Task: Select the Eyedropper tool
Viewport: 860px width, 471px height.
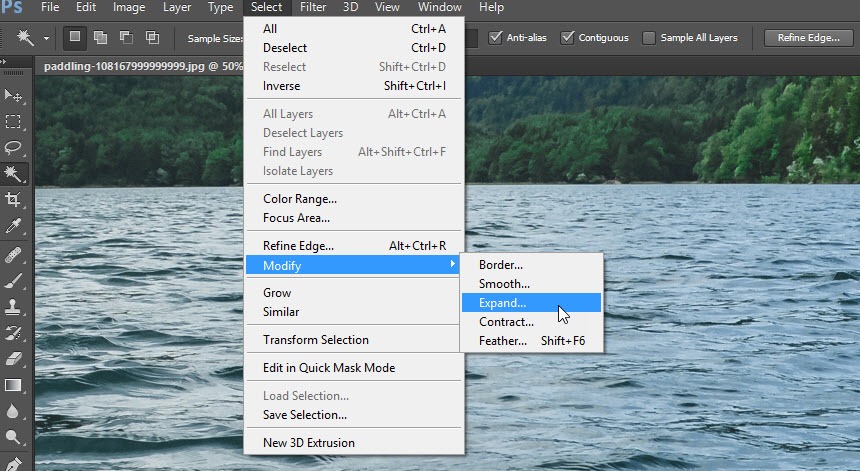Action: 14,227
